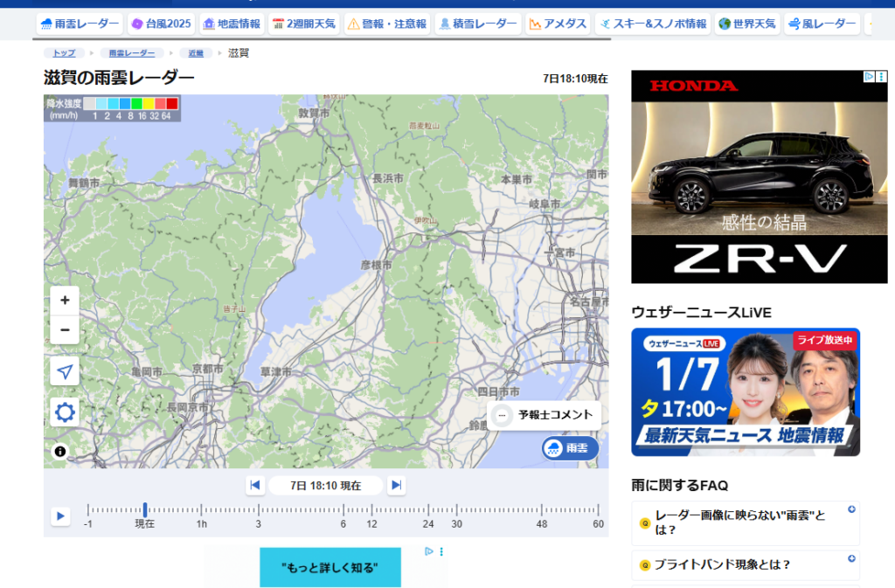Step to next radar time frame
Viewport: 895px width, 588px height.
(396, 485)
